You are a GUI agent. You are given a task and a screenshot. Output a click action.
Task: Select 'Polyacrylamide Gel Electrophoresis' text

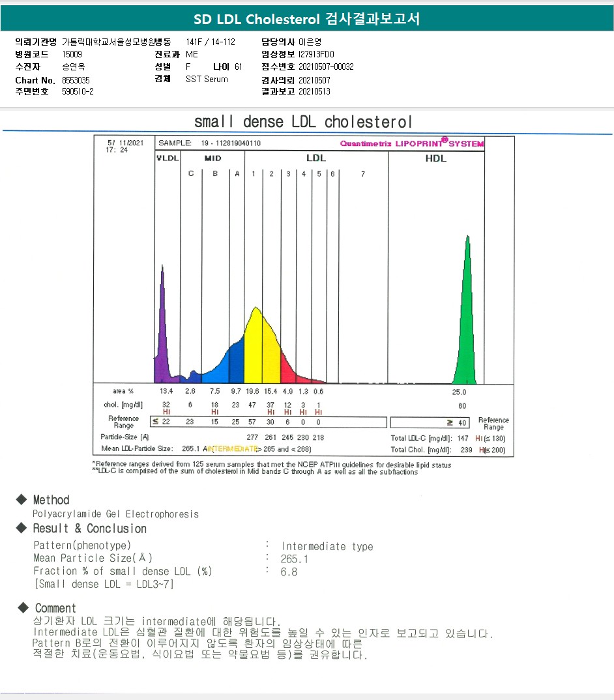[x=115, y=514]
